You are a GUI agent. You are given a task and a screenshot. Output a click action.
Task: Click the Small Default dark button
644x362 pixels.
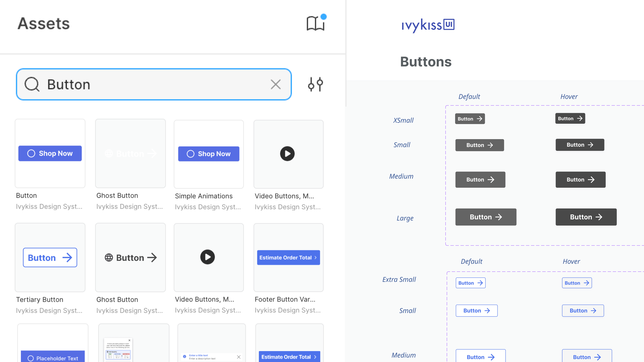click(480, 145)
